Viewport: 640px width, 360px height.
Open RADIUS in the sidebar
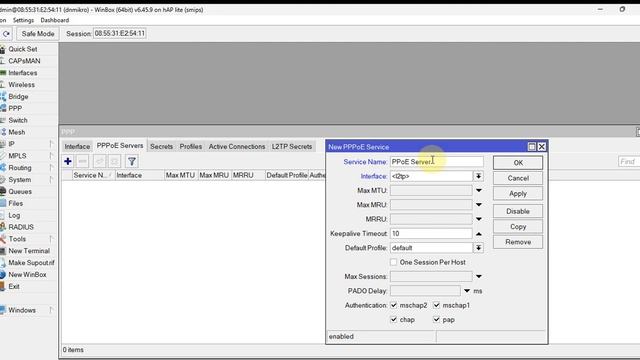[21, 227]
